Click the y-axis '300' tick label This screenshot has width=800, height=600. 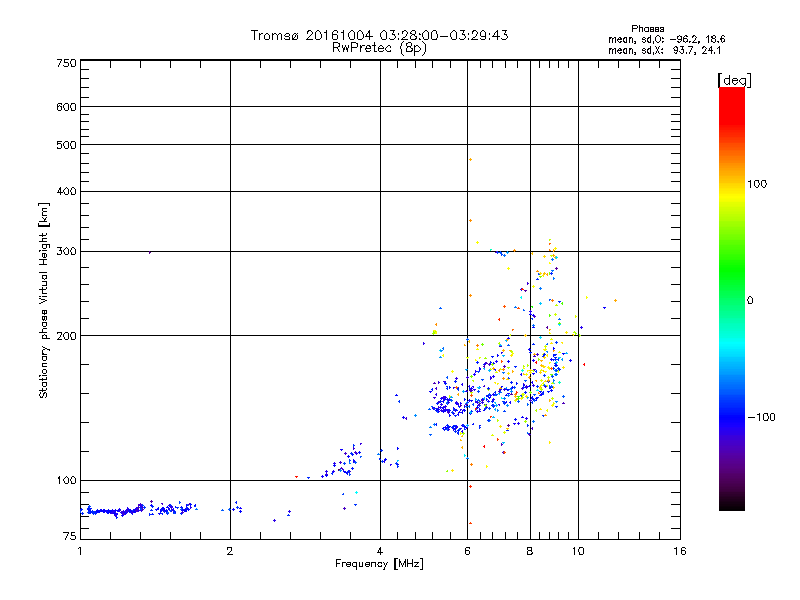coord(66,252)
